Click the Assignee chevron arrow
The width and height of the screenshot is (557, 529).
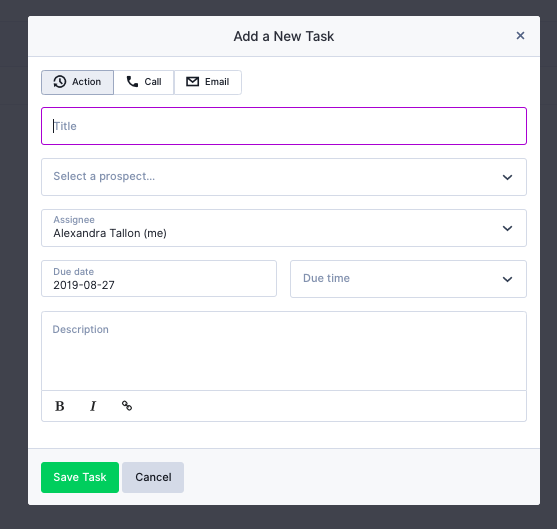click(x=507, y=228)
